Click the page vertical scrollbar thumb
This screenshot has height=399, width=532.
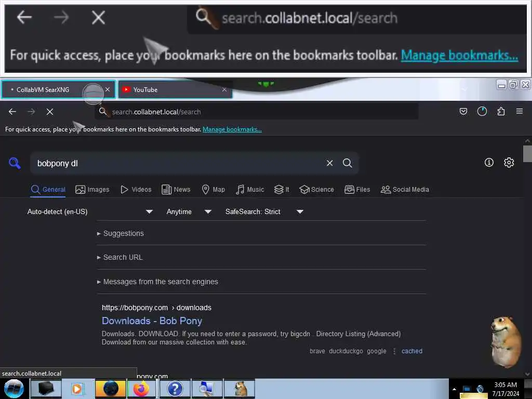point(527,154)
